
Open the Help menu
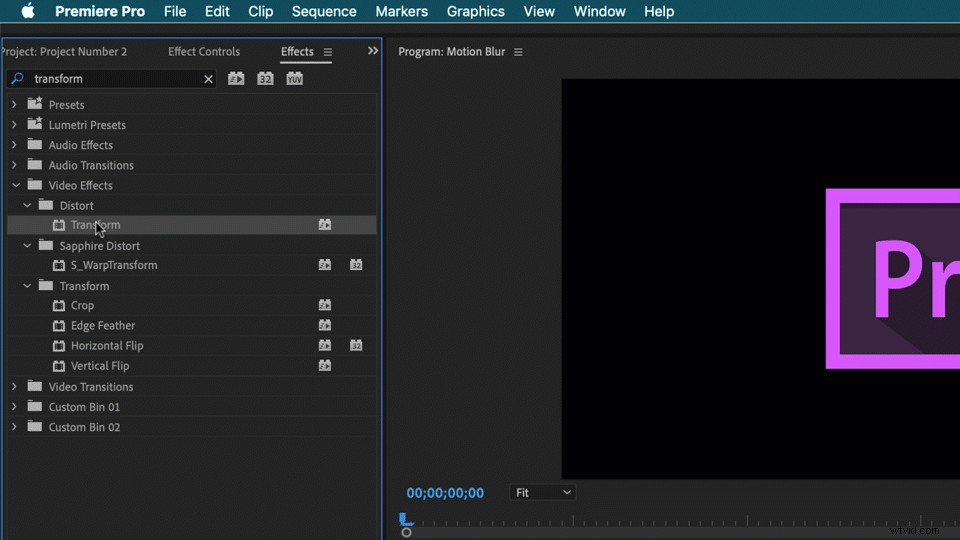tap(659, 11)
